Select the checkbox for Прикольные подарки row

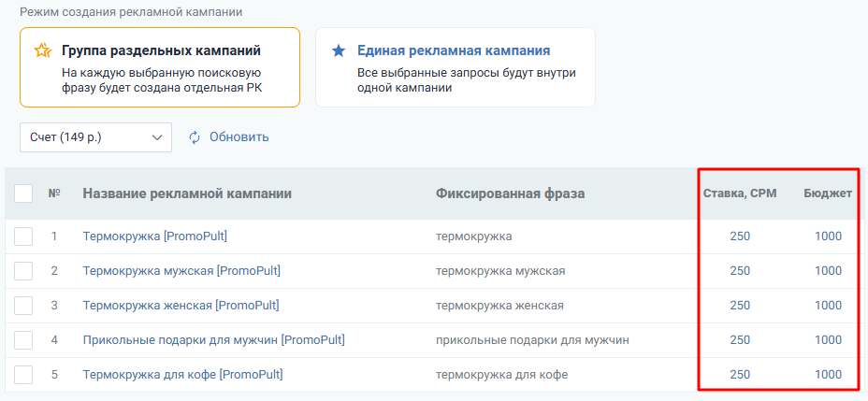tap(23, 340)
